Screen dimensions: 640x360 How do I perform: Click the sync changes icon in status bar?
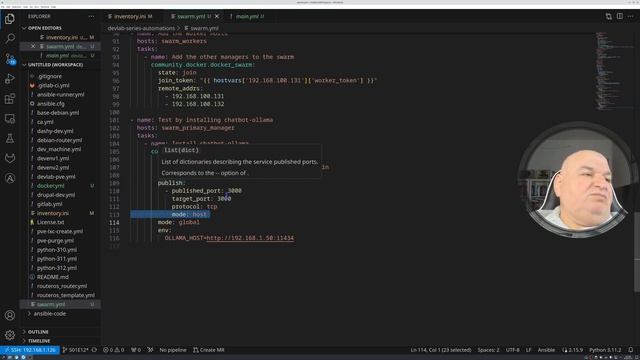tap(94, 350)
